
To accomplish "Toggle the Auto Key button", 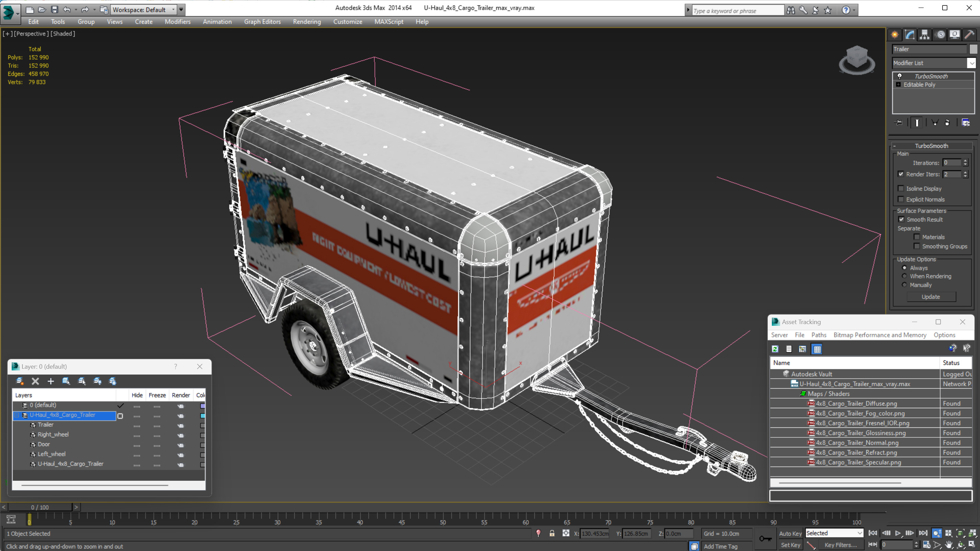I will (x=790, y=533).
